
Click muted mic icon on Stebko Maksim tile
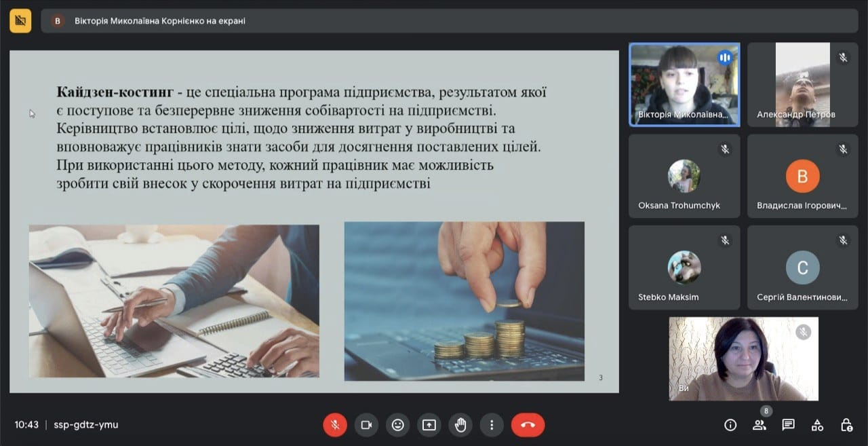pyautogui.click(x=725, y=240)
